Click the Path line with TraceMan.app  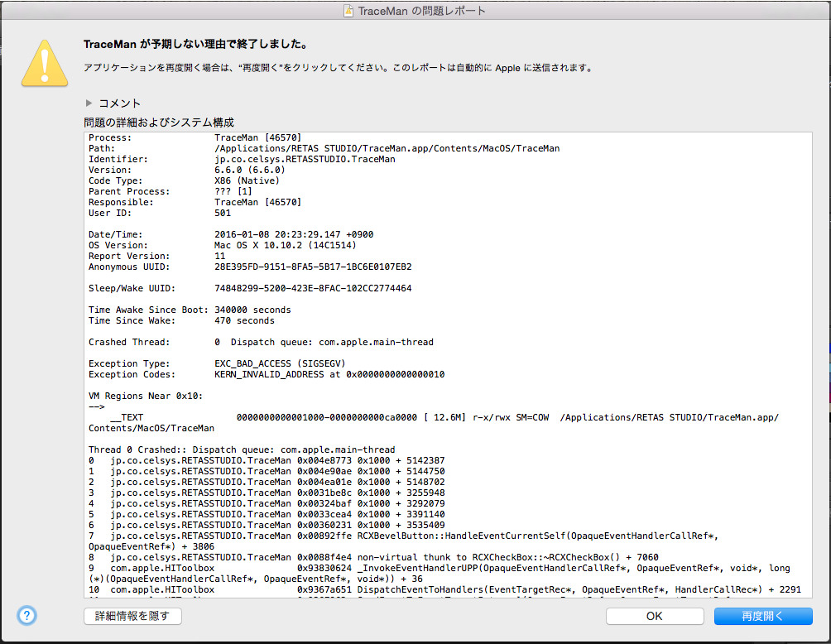point(324,148)
